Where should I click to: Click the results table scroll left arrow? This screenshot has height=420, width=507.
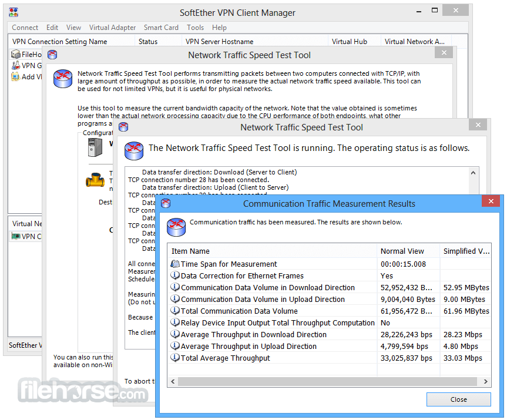coord(173,381)
